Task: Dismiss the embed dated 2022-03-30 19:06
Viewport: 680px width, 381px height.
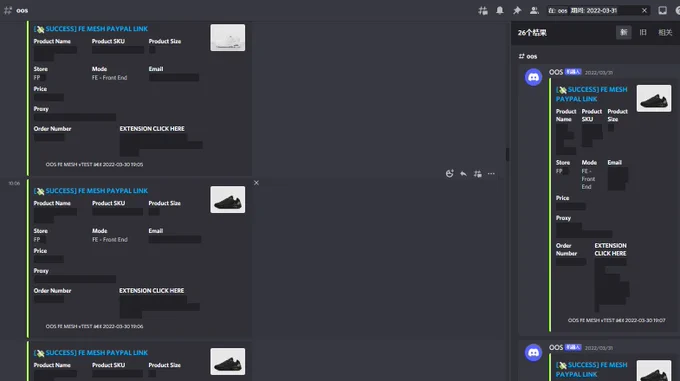Action: point(256,183)
